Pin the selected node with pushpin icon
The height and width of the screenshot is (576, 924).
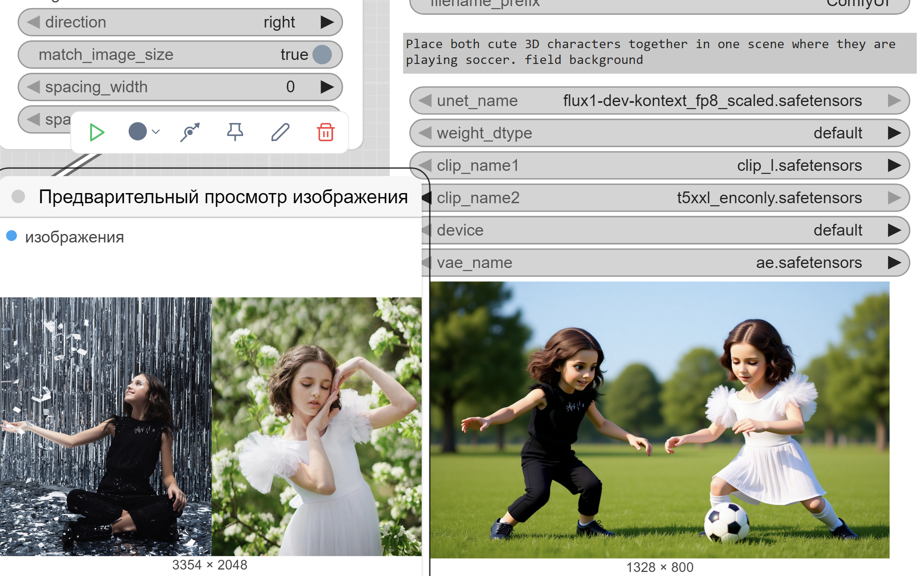point(235,132)
